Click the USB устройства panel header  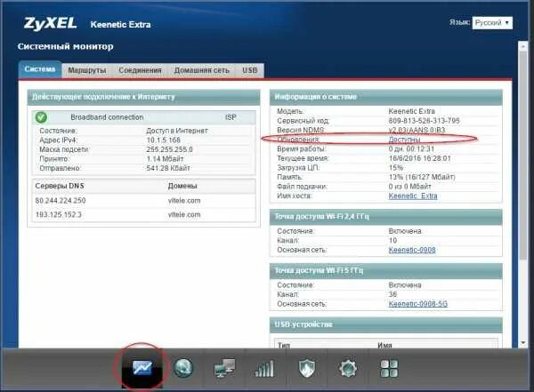coord(386,324)
